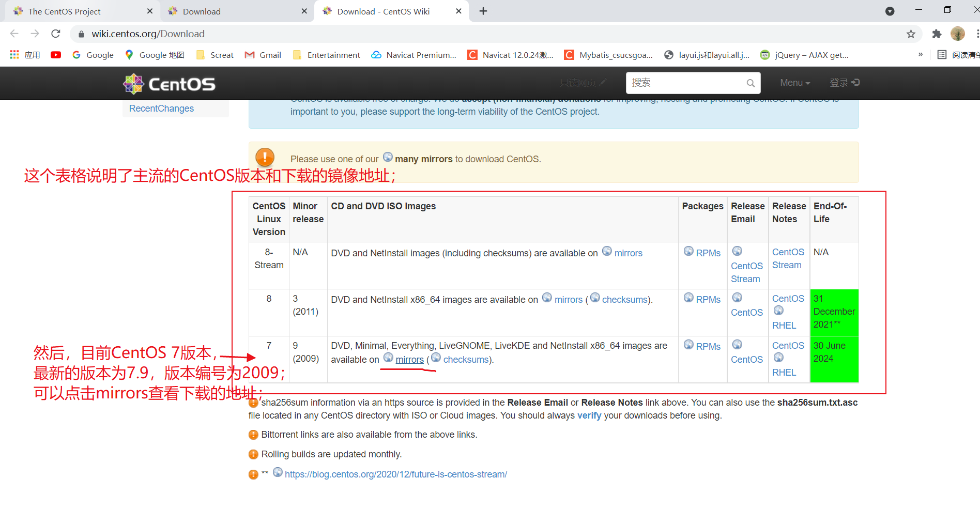Go back to previous page
This screenshot has width=980, height=509.
tap(14, 34)
